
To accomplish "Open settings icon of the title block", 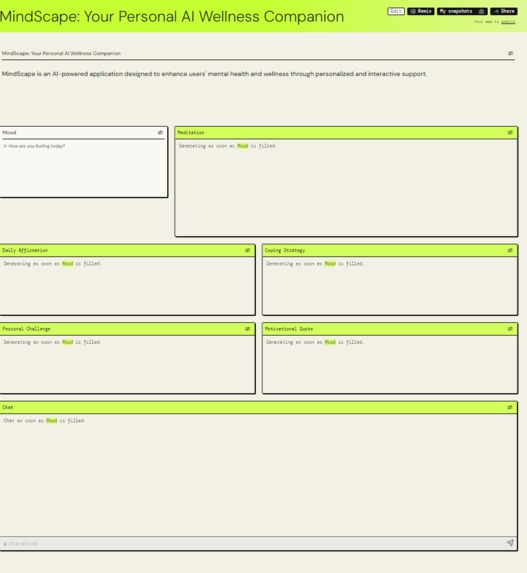I will pyautogui.click(x=510, y=53).
